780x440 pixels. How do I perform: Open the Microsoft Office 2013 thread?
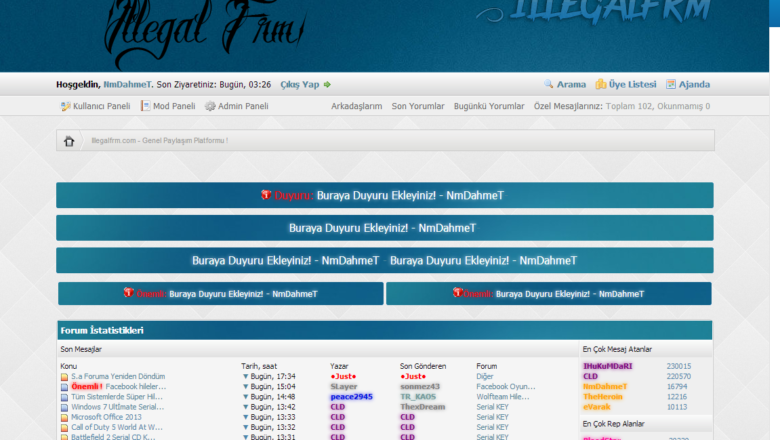(x=106, y=417)
